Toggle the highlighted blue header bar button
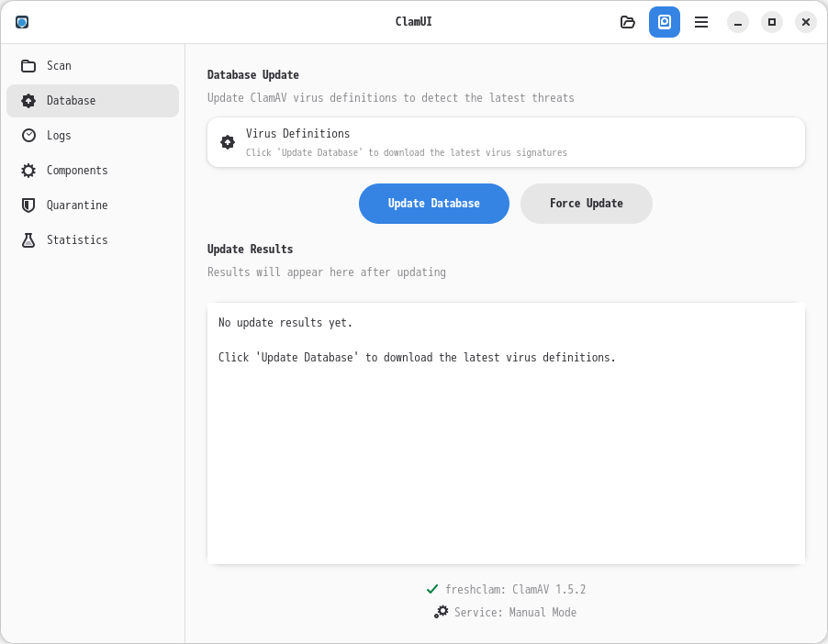 (665, 22)
